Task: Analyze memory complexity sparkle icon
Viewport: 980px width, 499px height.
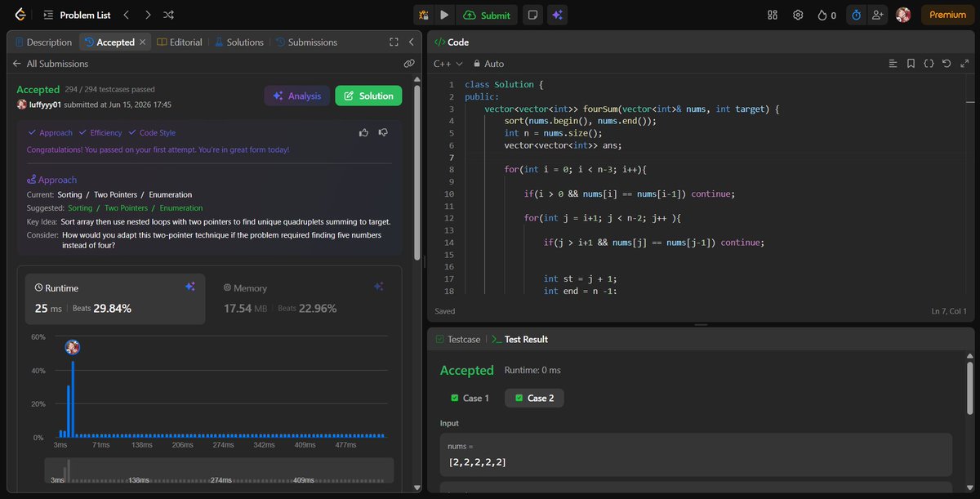Action: [378, 287]
